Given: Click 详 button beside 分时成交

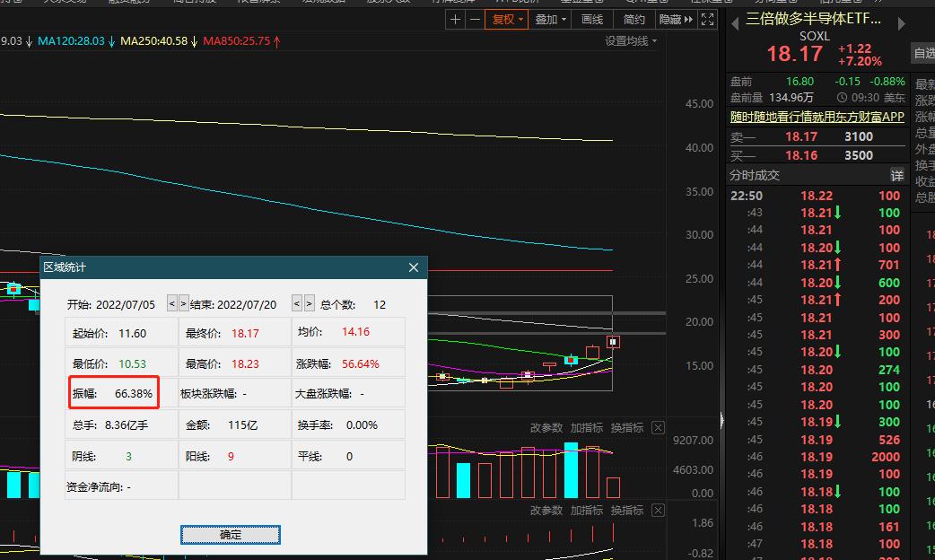Looking at the screenshot, I should [896, 175].
